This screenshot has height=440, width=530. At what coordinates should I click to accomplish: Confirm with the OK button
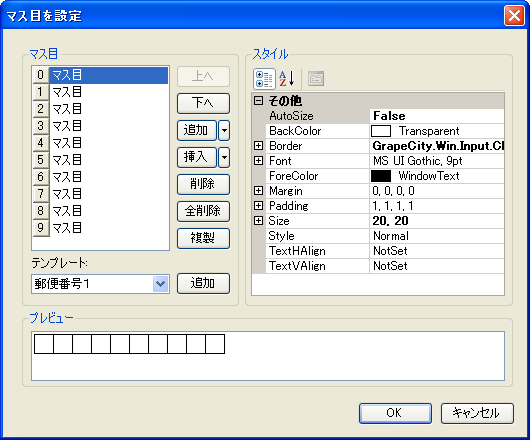click(x=395, y=413)
